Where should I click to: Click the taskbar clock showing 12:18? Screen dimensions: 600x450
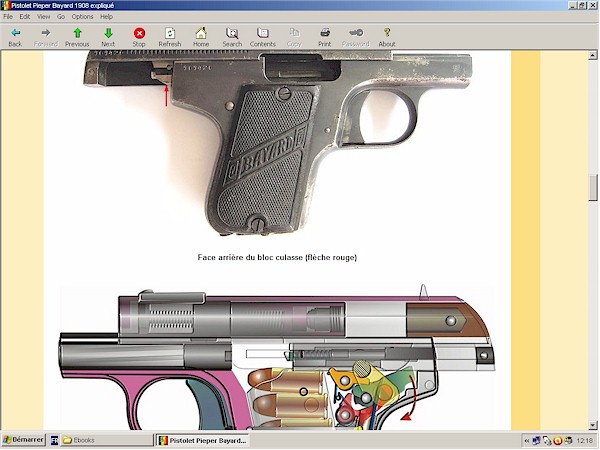(584, 441)
